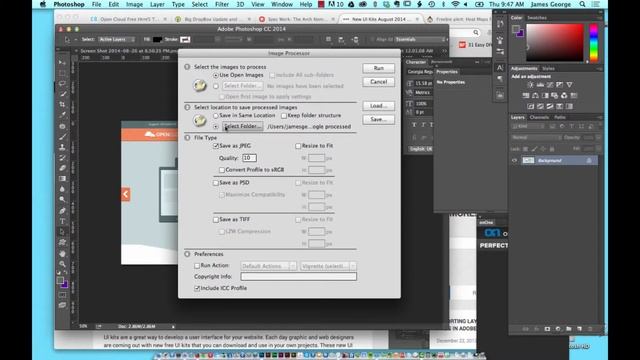Add a Vibrance adjustment

[569, 85]
